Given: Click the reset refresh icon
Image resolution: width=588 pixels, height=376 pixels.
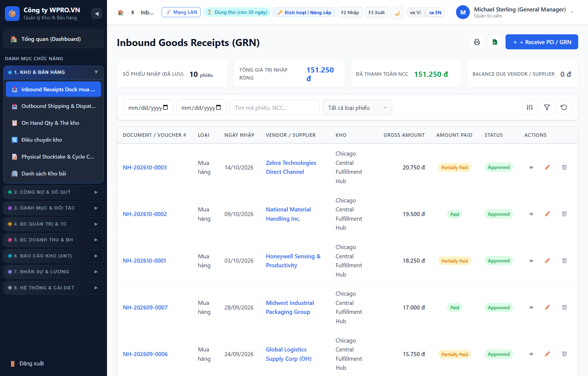Looking at the screenshot, I should pyautogui.click(x=564, y=107).
